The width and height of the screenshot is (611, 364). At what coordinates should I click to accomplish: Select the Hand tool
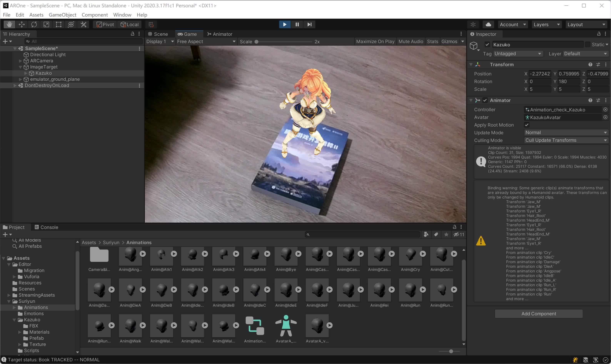tap(9, 24)
